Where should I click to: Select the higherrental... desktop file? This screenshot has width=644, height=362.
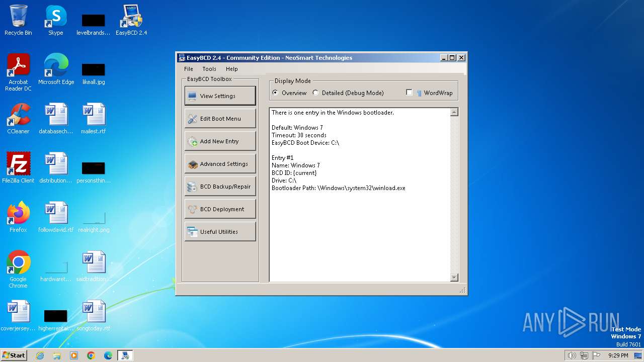tap(56, 320)
